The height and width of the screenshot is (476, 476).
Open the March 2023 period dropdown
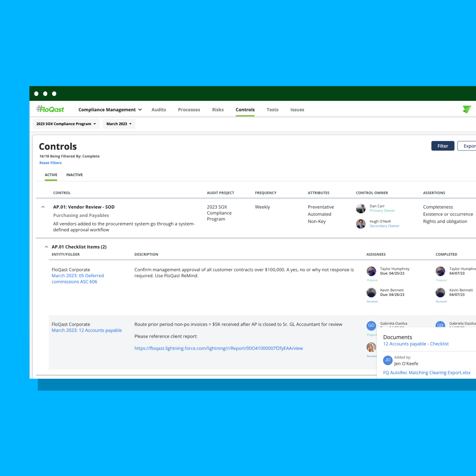(x=119, y=124)
